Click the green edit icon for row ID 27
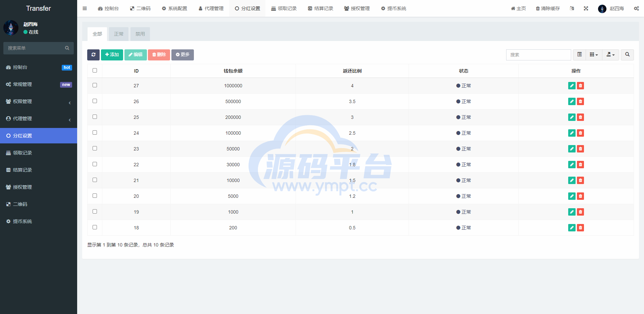644x314 pixels. (572, 86)
